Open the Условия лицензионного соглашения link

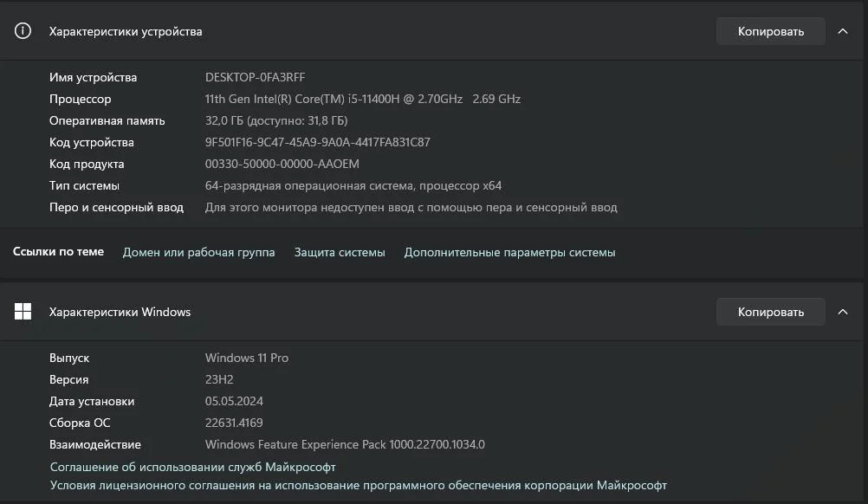point(358,485)
